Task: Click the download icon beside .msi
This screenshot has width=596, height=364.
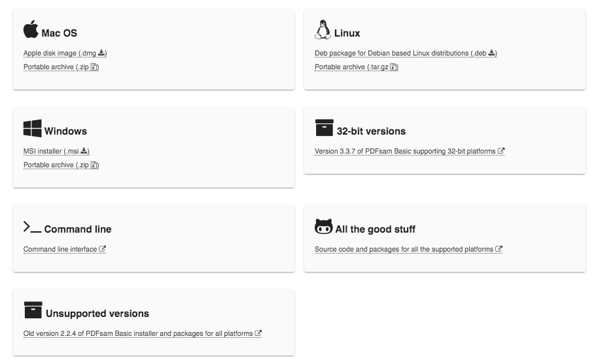Action: [x=84, y=151]
